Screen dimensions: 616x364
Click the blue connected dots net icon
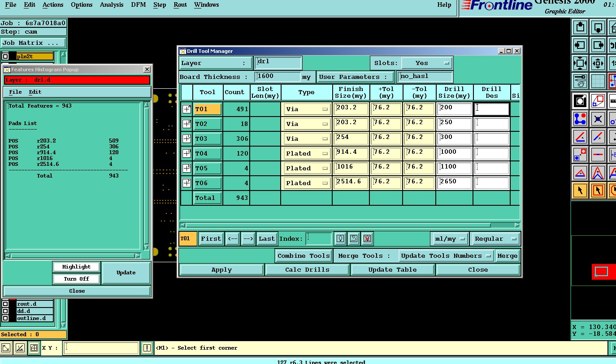pyautogui.click(x=580, y=119)
